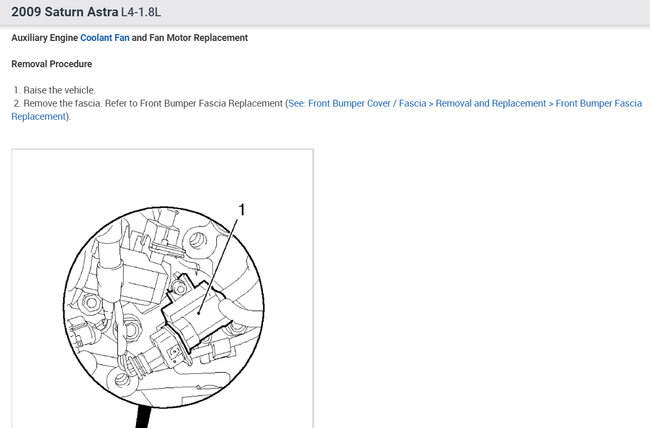
Task: Select step '1. Raise the vehicle.'
Action: tap(54, 90)
